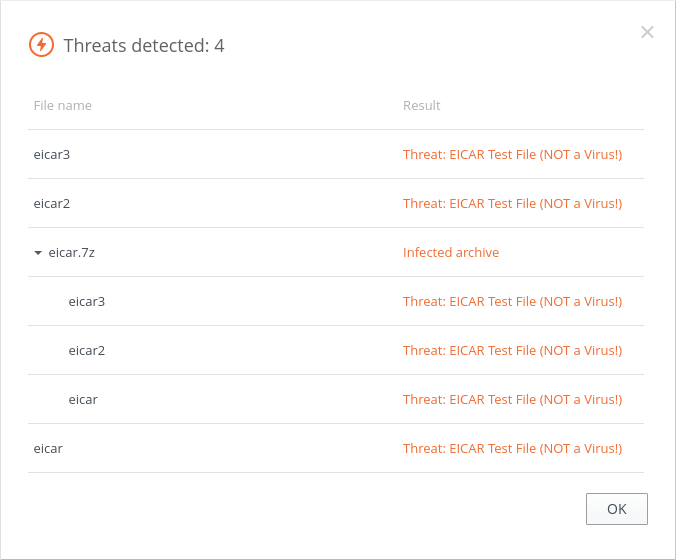Image resolution: width=676 pixels, height=560 pixels.
Task: Select the last top-level eicar file row
Action: (336, 448)
